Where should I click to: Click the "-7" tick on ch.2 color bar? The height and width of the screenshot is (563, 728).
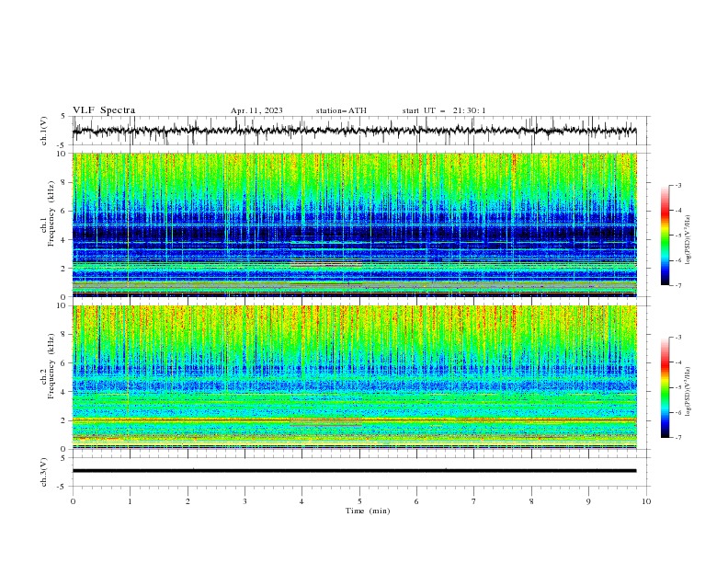pyautogui.click(x=678, y=437)
